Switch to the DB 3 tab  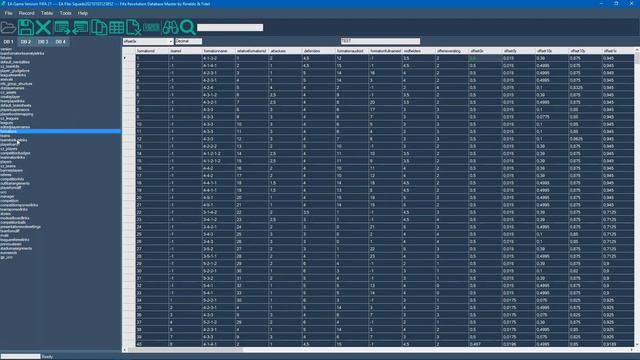click(x=43, y=42)
